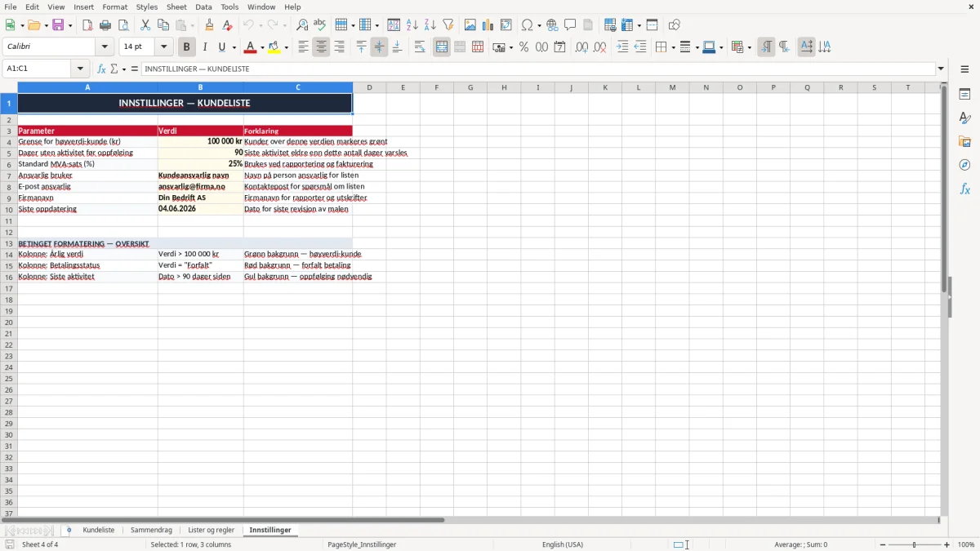The image size is (980, 551).
Task: Click the formula input line
Action: [538, 69]
